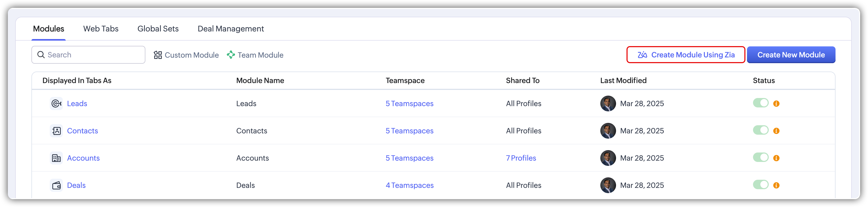
Task: Open the 7 Profiles link for Accounts
Action: click(521, 158)
